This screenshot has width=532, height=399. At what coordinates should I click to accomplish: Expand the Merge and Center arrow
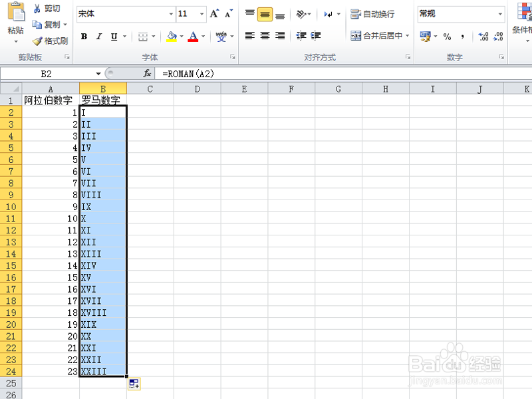coord(408,36)
